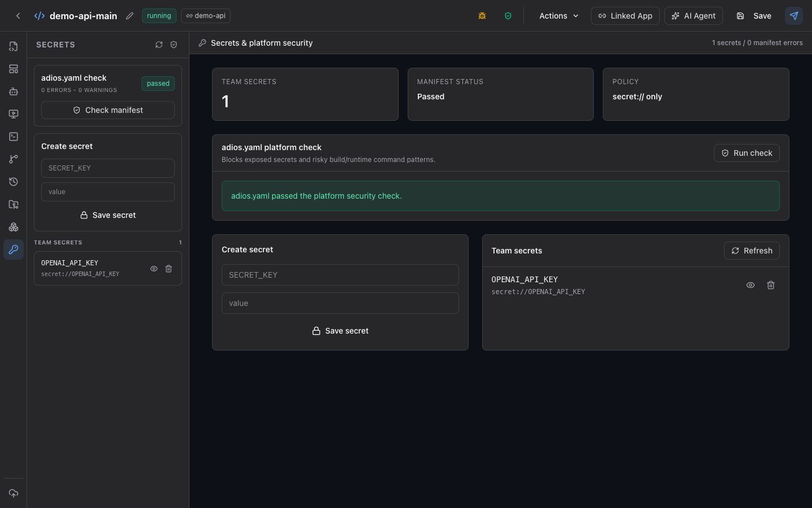Click the cloud upload icon at sidebar bottom

pyautogui.click(x=14, y=493)
